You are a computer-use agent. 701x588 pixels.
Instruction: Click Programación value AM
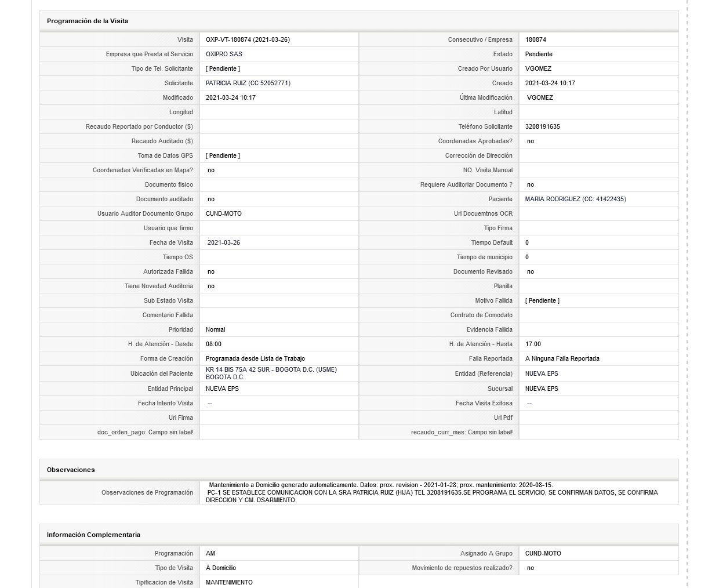coord(210,553)
